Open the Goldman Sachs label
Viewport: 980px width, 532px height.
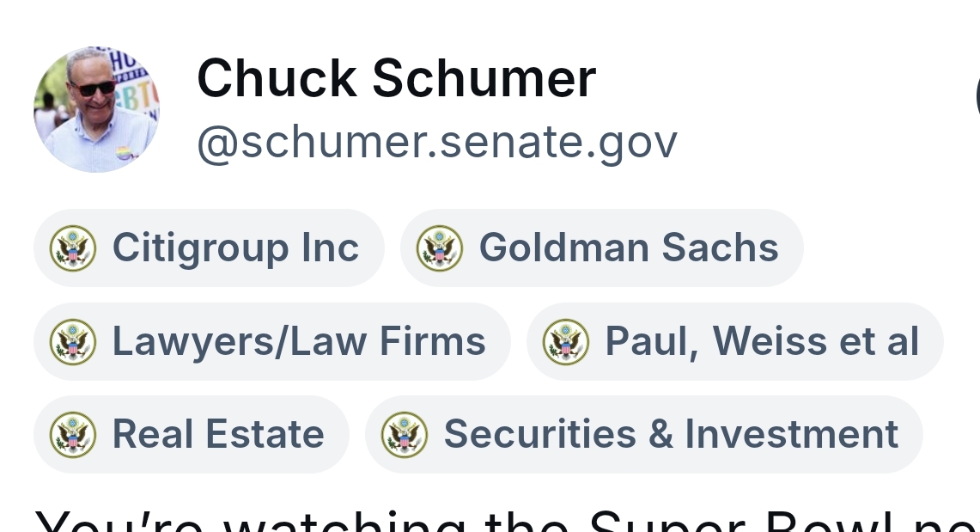[x=628, y=248]
